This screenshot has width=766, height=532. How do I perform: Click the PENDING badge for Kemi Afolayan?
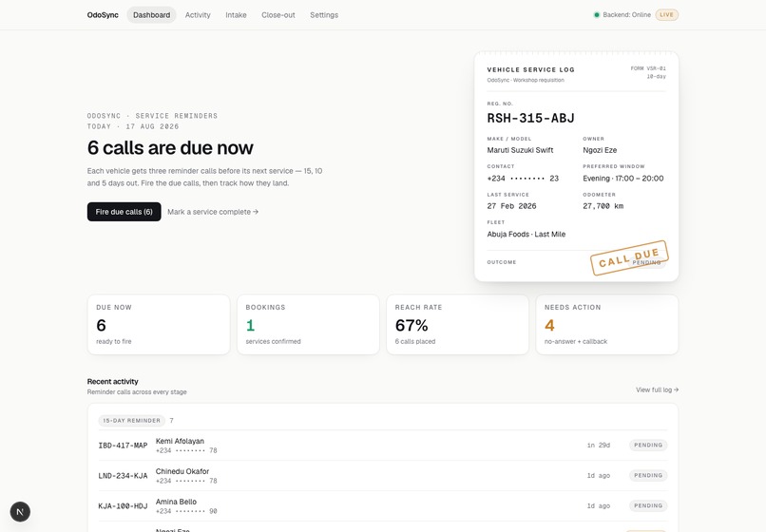[x=648, y=445]
